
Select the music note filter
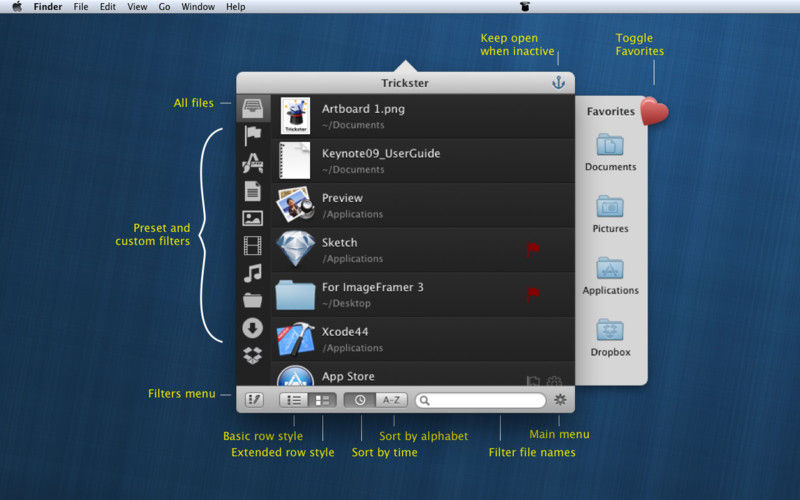point(253,273)
